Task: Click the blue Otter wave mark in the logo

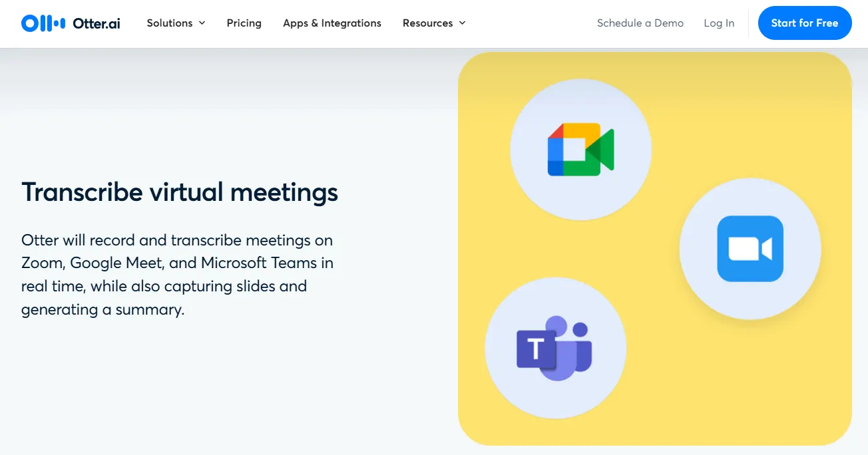Action: click(x=41, y=23)
